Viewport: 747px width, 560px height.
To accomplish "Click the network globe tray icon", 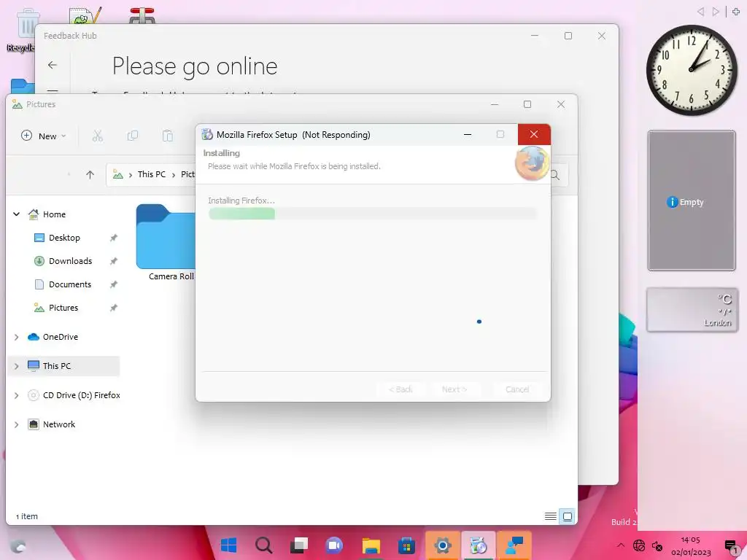I will pyautogui.click(x=639, y=545).
